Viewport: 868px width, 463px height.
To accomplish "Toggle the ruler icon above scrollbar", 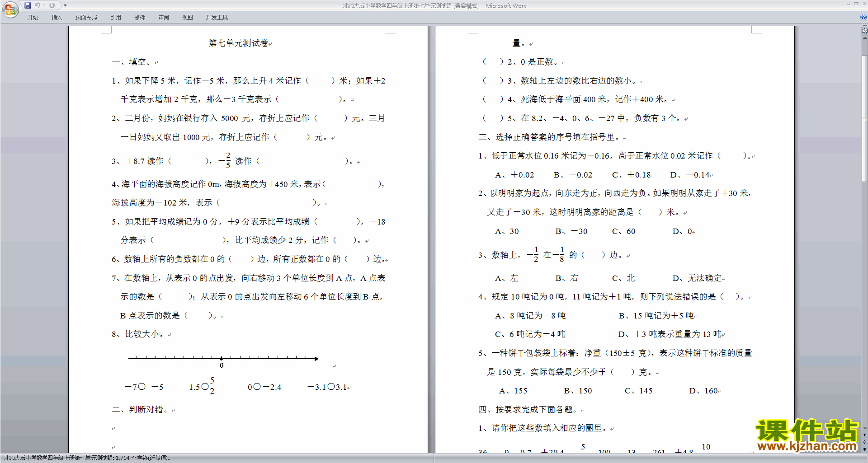I will 864,31.
